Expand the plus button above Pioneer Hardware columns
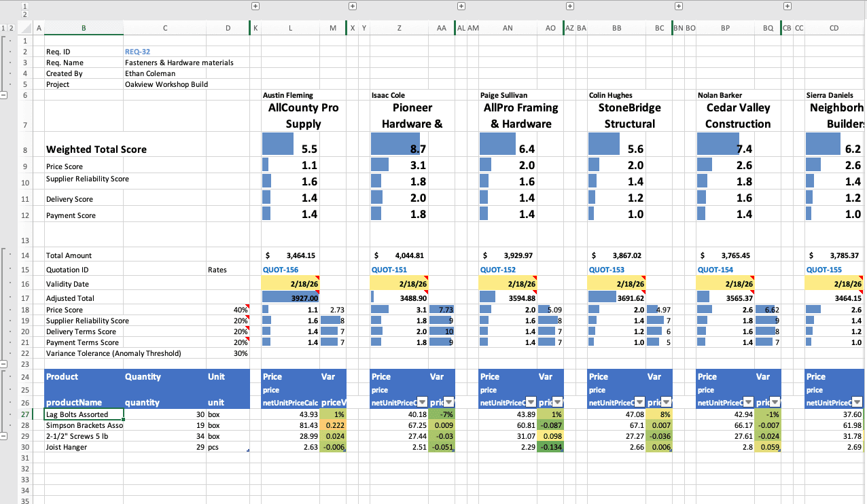The width and height of the screenshot is (867, 504). [353, 5]
